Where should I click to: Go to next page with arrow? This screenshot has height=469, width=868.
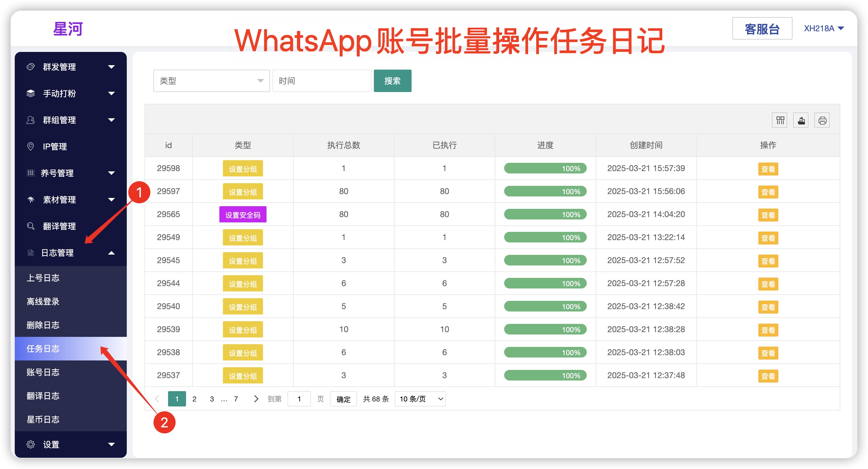click(x=256, y=399)
